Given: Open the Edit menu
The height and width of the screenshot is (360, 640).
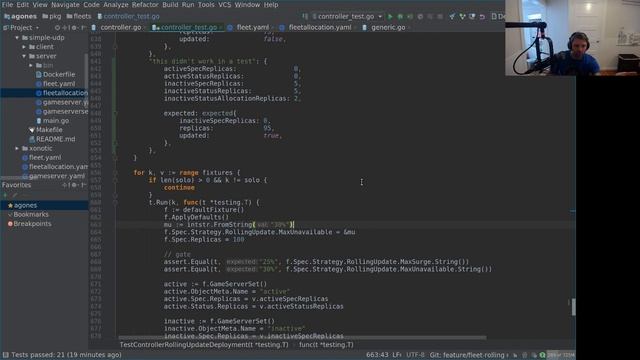Looking at the screenshot, I should point(22,5).
